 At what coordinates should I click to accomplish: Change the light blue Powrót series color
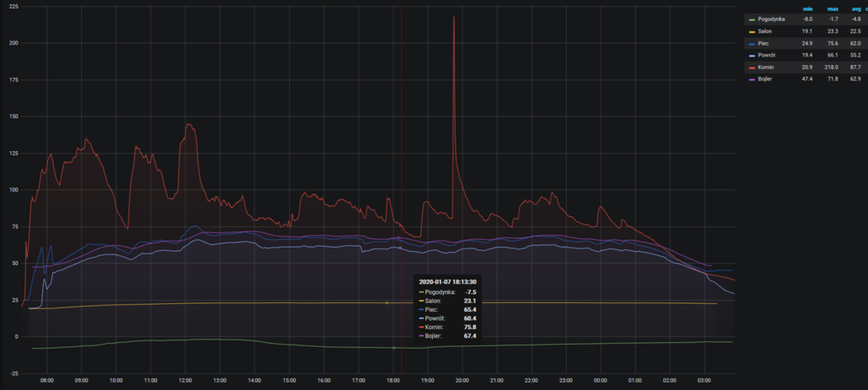(751, 55)
